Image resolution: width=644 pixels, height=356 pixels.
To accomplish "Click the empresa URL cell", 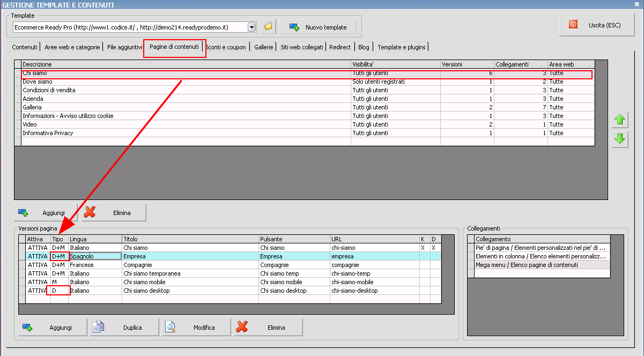I will [375, 256].
